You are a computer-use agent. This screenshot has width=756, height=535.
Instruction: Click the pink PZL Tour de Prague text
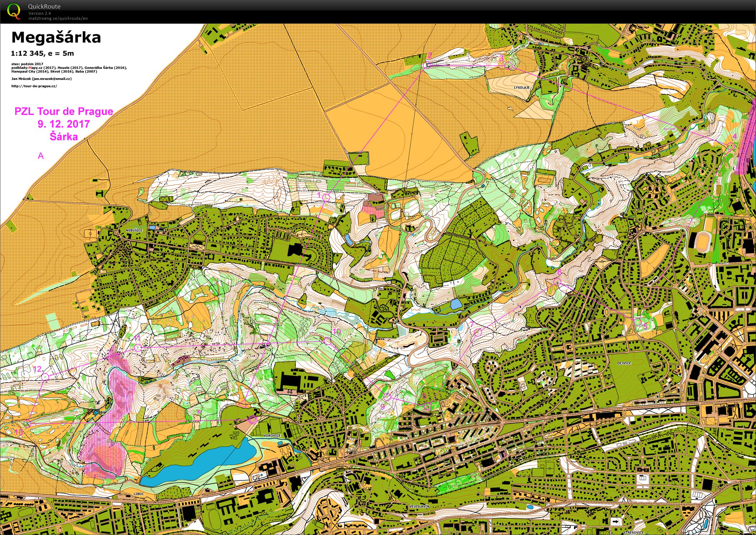tap(64, 111)
